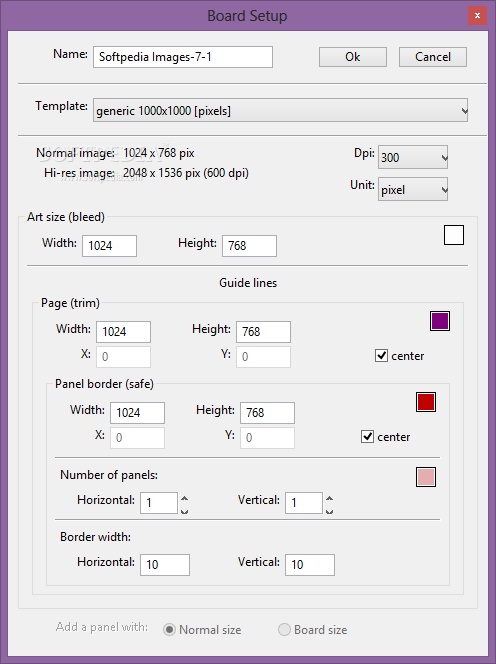The height and width of the screenshot is (664, 496).
Task: Click Border width Horizontal field
Action: 165,565
